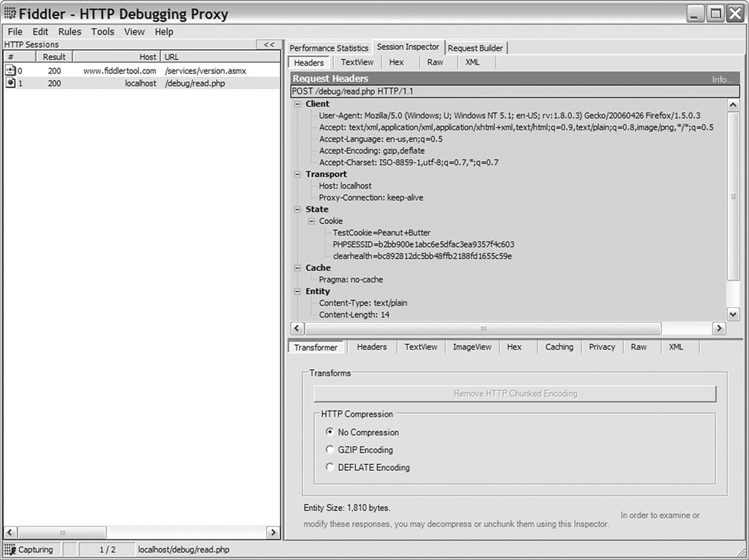The image size is (749, 560).
Task: Click the Info... link in Request Headers
Action: [722, 79]
